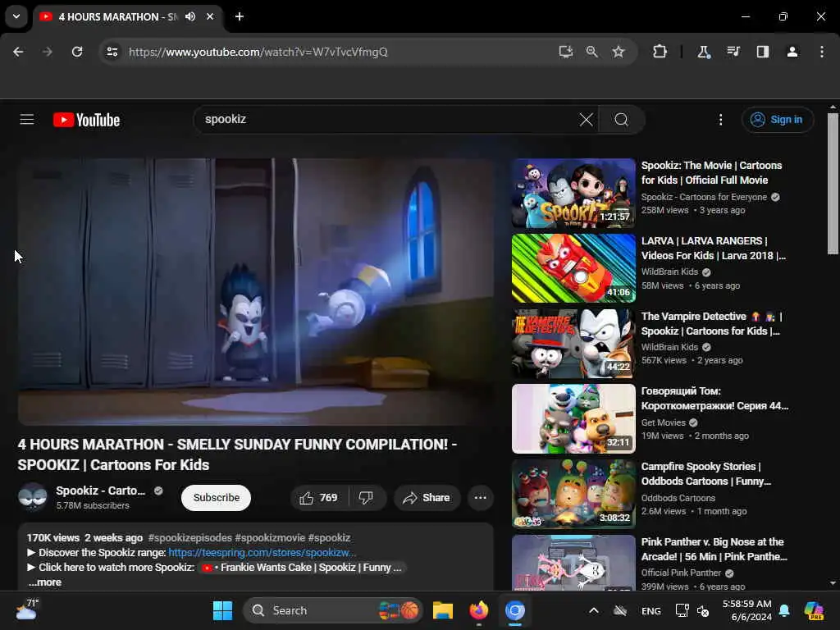Clear the search box with X

coord(586,120)
